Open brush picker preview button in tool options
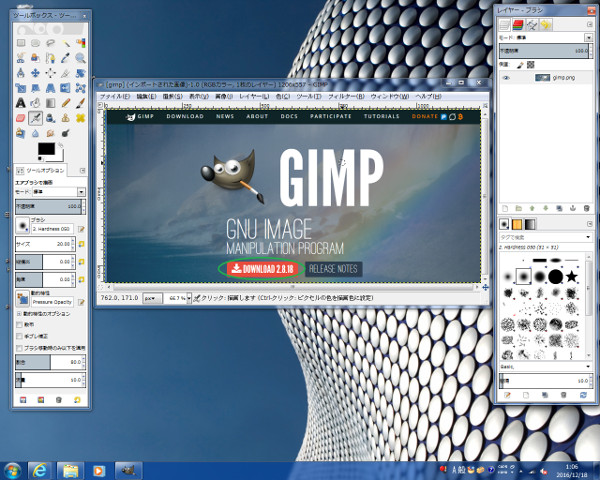Screen dimensions: 600x480 (22, 226)
